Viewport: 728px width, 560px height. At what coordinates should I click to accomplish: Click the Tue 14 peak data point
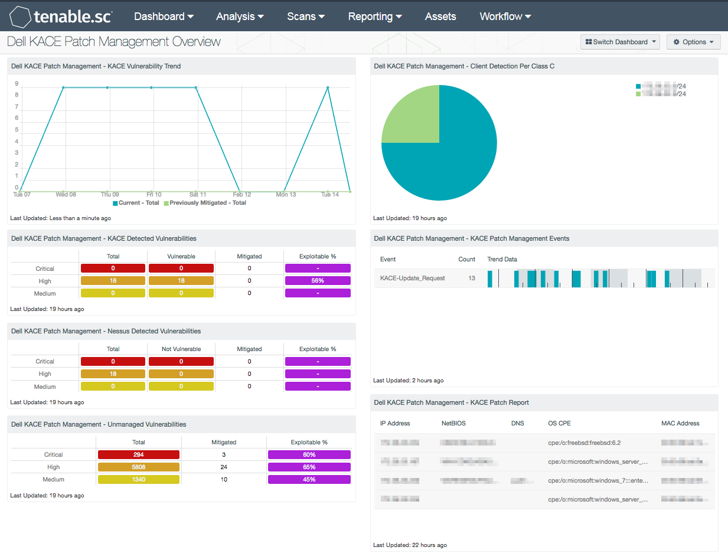click(x=328, y=87)
